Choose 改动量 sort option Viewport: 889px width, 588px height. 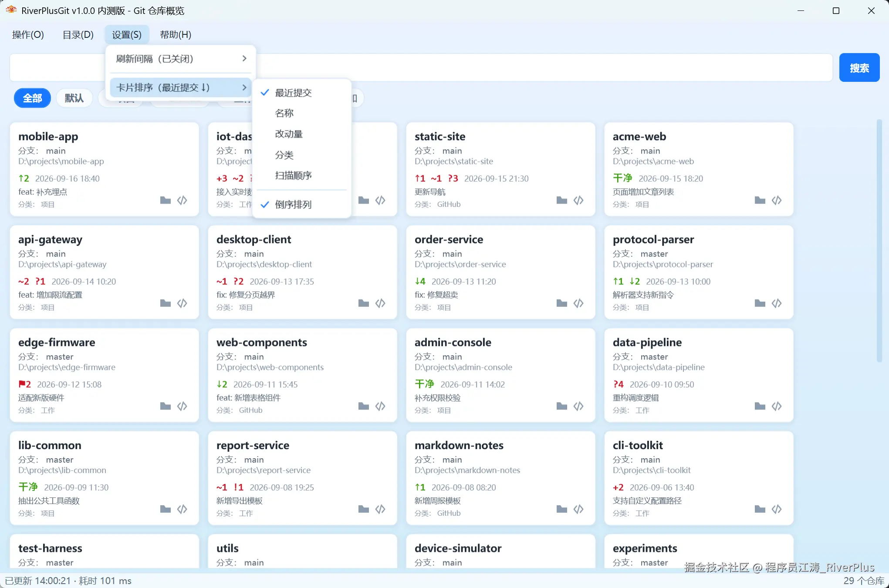(301, 134)
